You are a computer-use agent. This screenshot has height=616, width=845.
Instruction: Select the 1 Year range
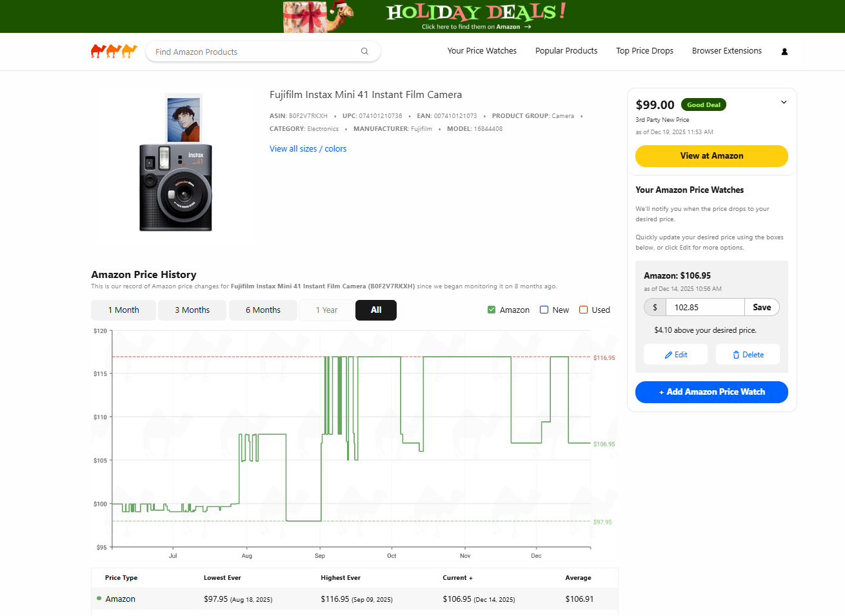pos(326,310)
